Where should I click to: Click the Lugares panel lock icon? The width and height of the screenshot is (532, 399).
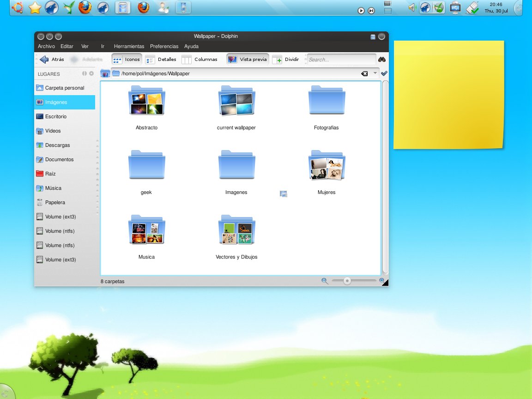click(84, 73)
